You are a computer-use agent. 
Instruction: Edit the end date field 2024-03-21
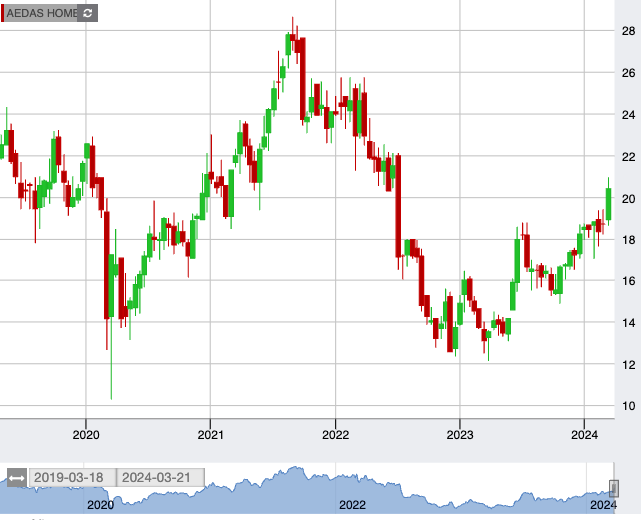tap(160, 477)
